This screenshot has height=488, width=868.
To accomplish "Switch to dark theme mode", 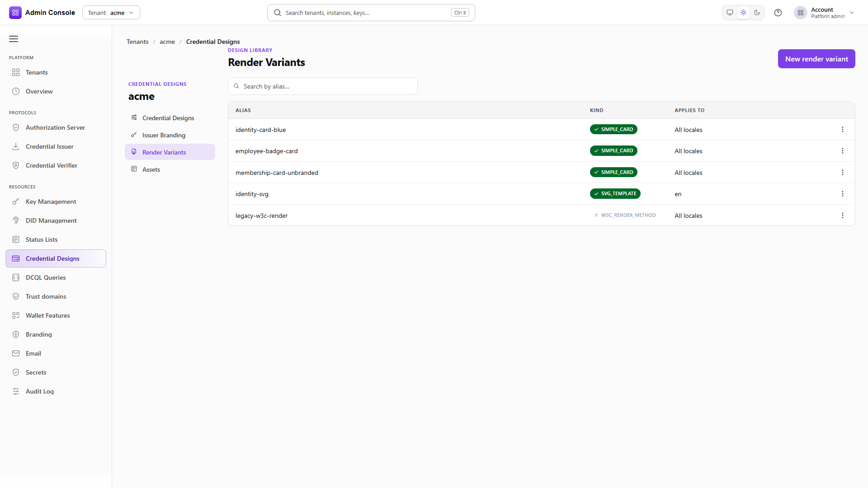I will (757, 13).
